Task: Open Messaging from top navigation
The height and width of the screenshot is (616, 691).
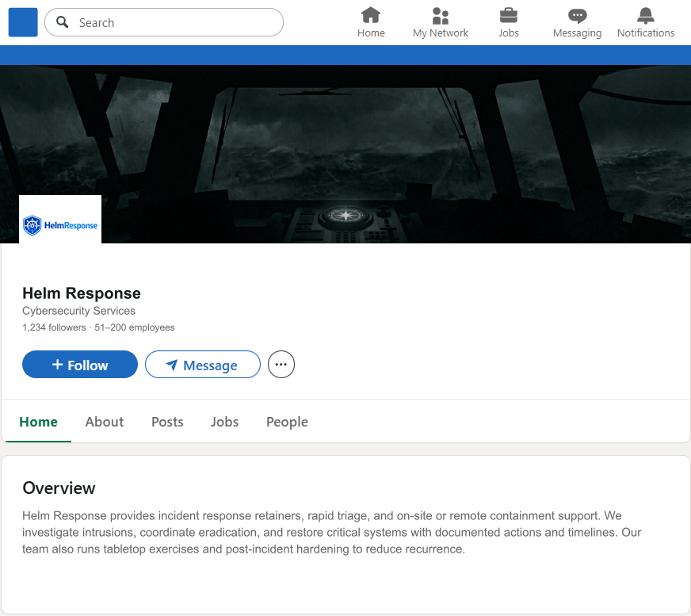Action: [x=577, y=22]
